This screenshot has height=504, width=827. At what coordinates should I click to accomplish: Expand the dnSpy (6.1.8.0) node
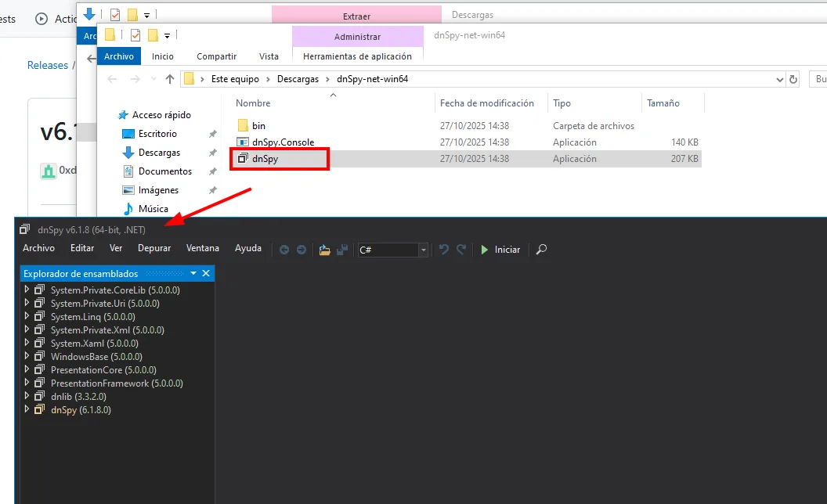pyautogui.click(x=27, y=409)
